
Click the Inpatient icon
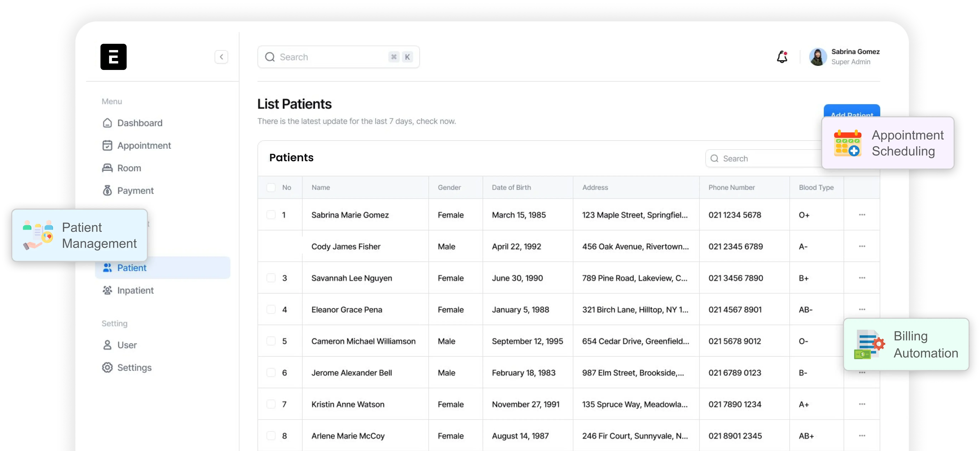coord(107,290)
